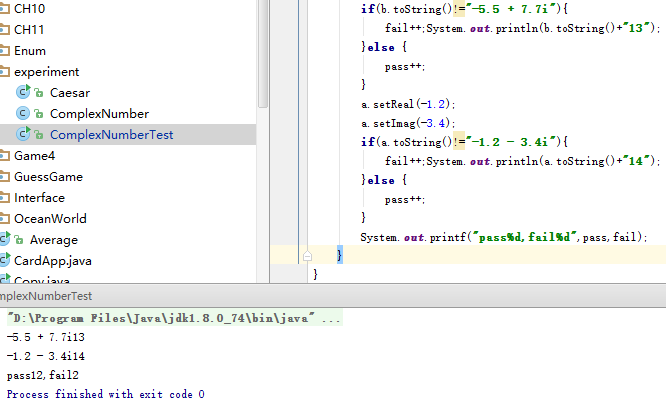This screenshot has height=408, width=666.
Task: Click console output line ending in 13
Action: (x=45, y=337)
